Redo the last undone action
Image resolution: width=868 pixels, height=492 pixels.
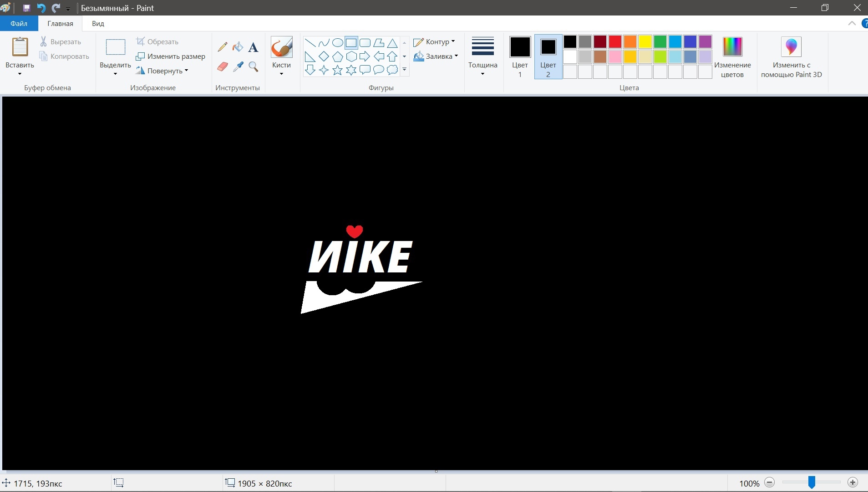[56, 8]
